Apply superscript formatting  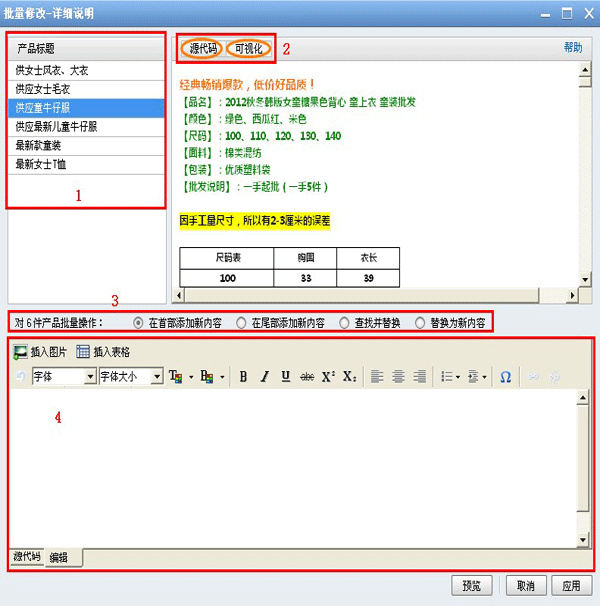point(328,376)
